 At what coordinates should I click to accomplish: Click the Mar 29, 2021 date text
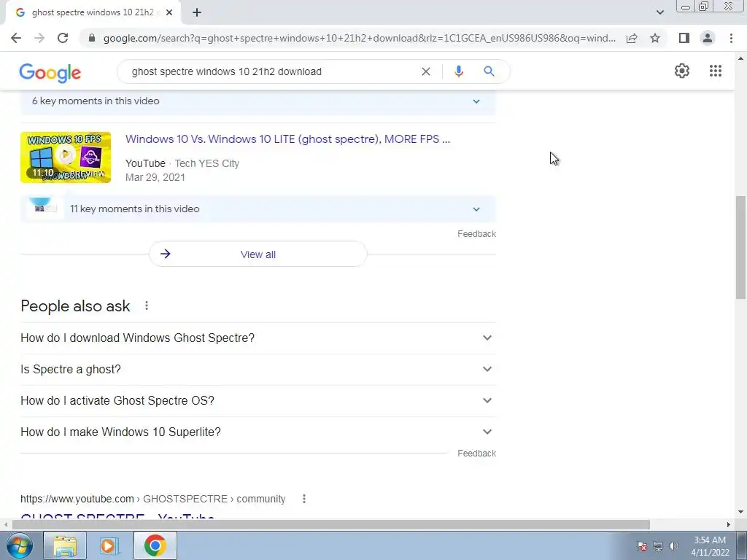coord(155,177)
